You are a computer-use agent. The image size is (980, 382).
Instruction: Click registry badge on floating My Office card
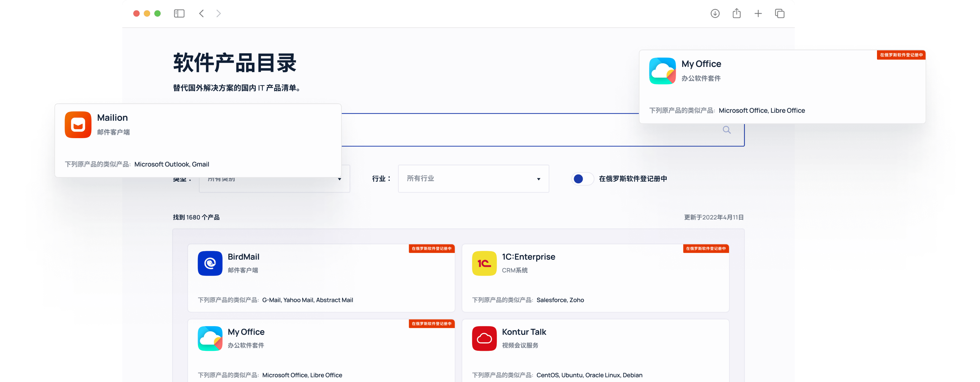[x=901, y=55]
